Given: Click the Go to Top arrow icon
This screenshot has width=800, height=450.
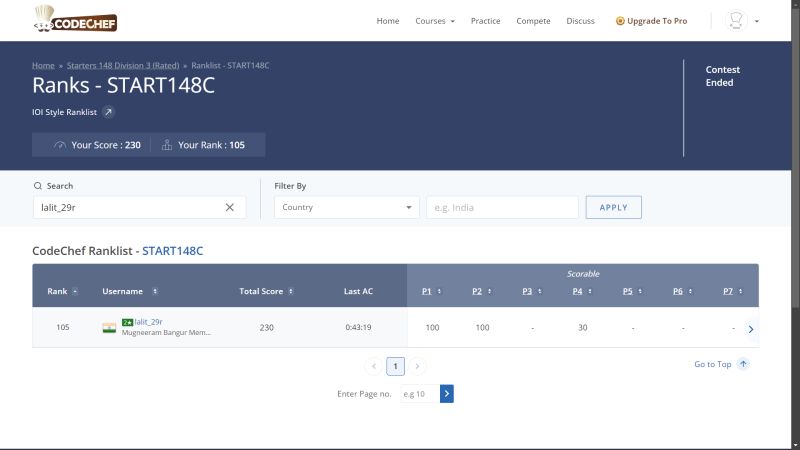Looking at the screenshot, I should click(x=743, y=364).
